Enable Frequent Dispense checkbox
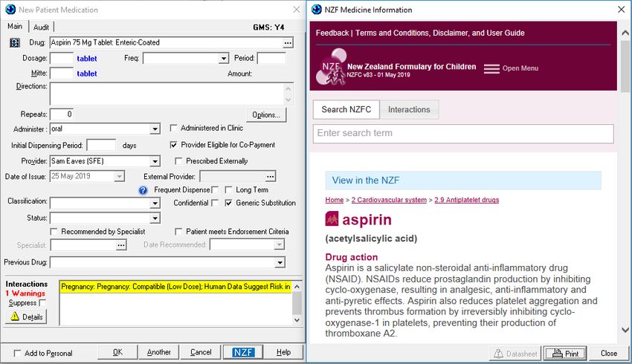This screenshot has height=364, width=632. (x=215, y=189)
